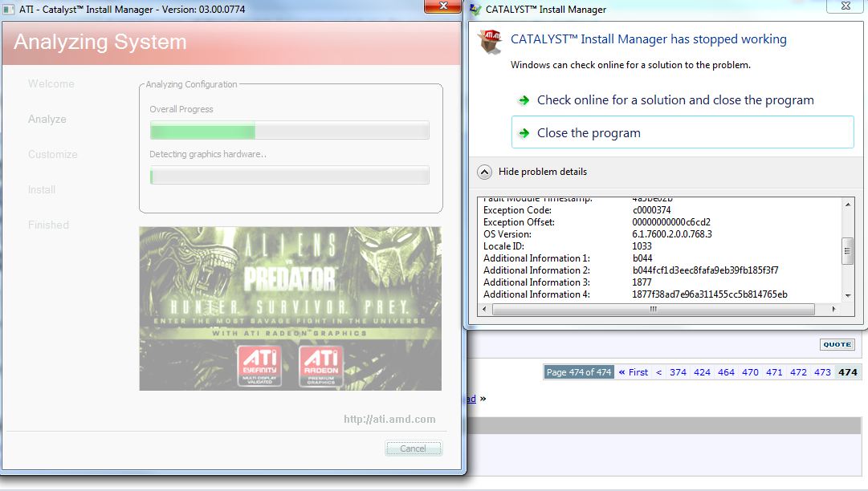Select the Welcome step in the installer sidebar
Image resolution: width=868 pixels, height=491 pixels.
[51, 84]
